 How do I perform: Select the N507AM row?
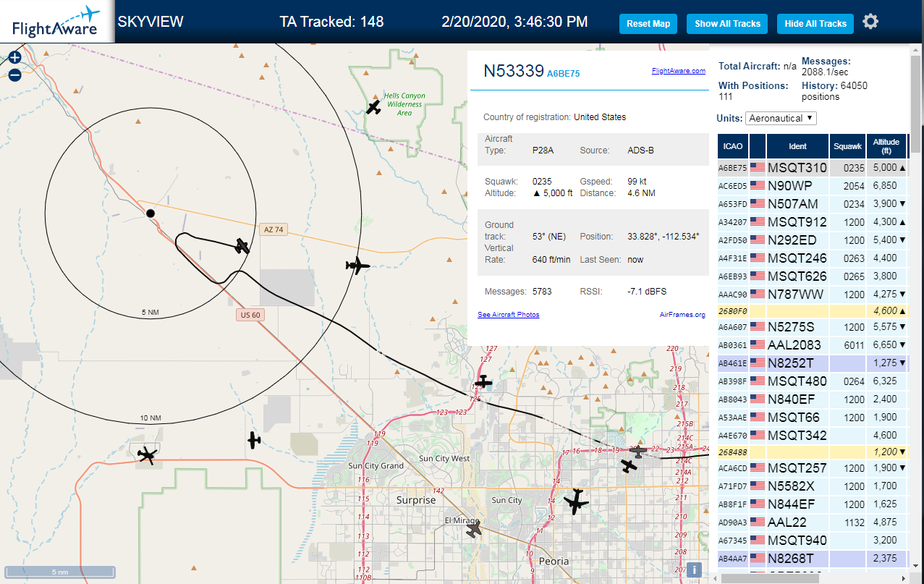(813, 204)
